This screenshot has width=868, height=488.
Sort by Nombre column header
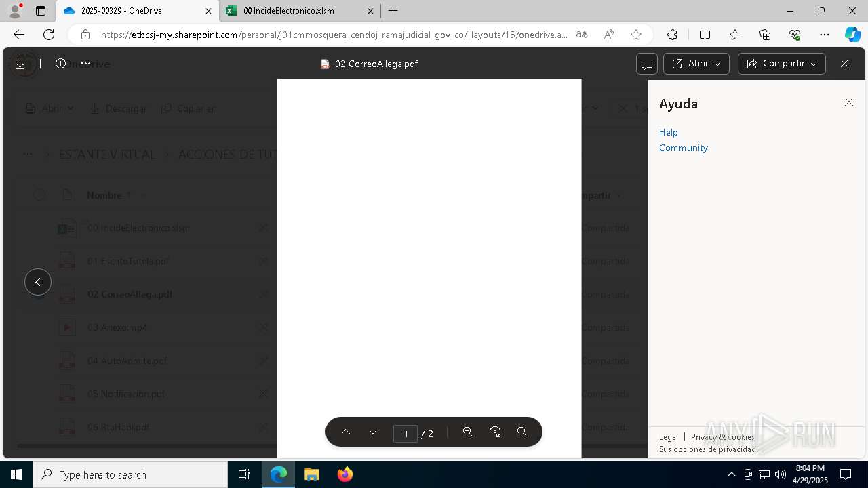click(x=104, y=195)
